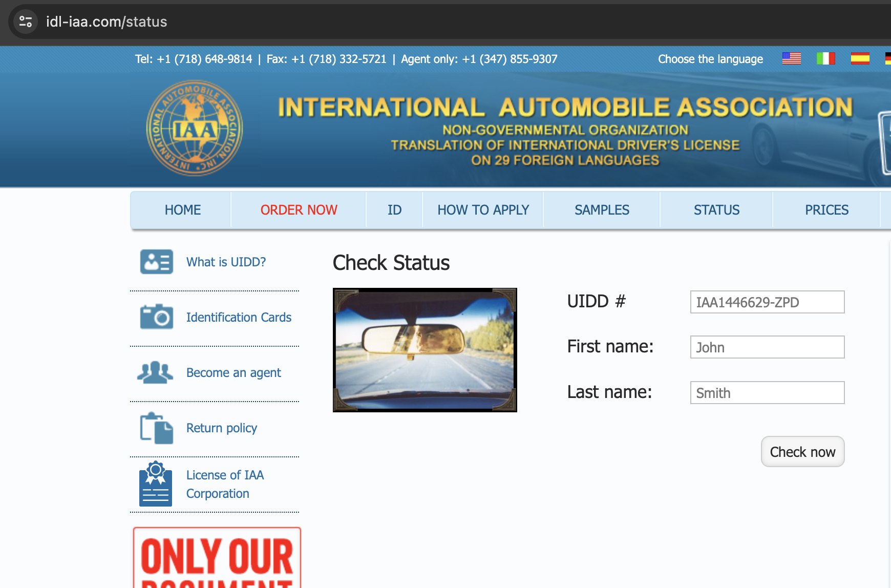Click the camera icon for Identification Cards
The height and width of the screenshot is (588, 891).
(x=156, y=317)
